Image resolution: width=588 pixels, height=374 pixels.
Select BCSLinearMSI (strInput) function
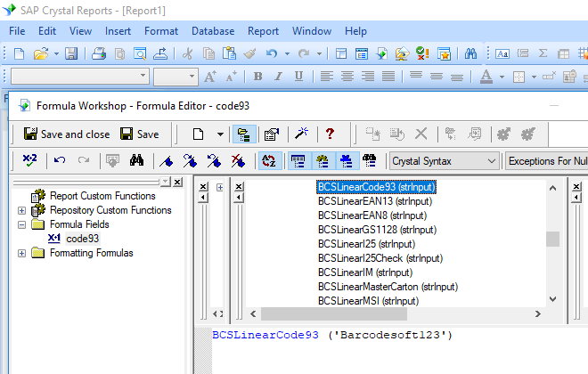(368, 301)
